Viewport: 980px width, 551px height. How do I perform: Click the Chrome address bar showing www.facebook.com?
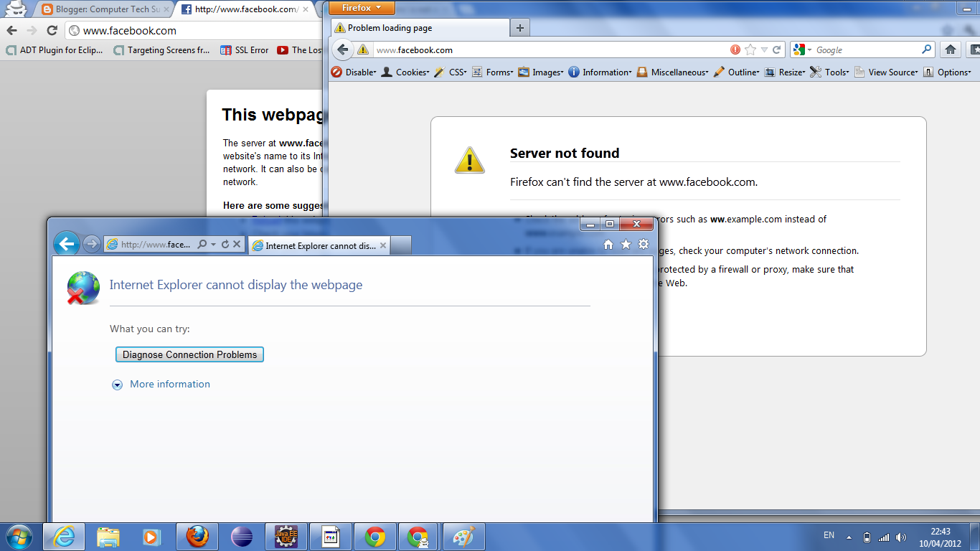coord(194,31)
